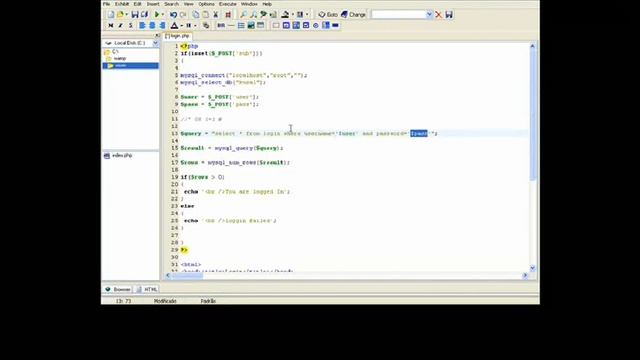Click the Redo icon
Screen dimensions: 640x360
[183, 15]
